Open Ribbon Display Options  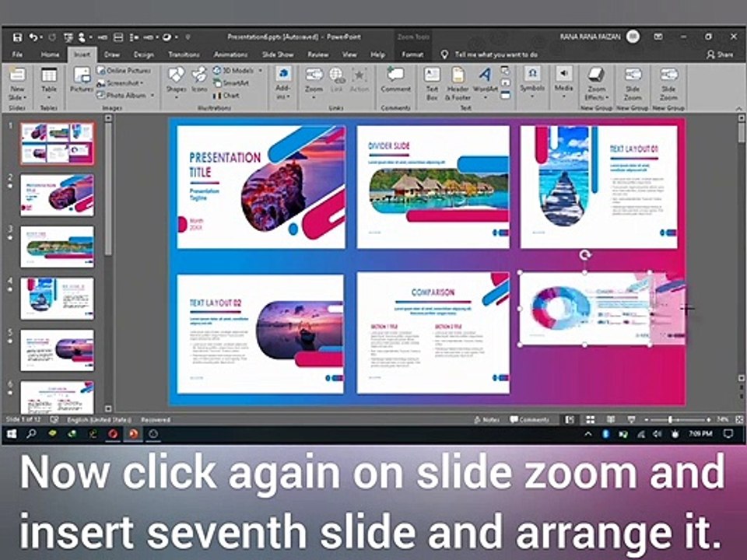click(658, 37)
